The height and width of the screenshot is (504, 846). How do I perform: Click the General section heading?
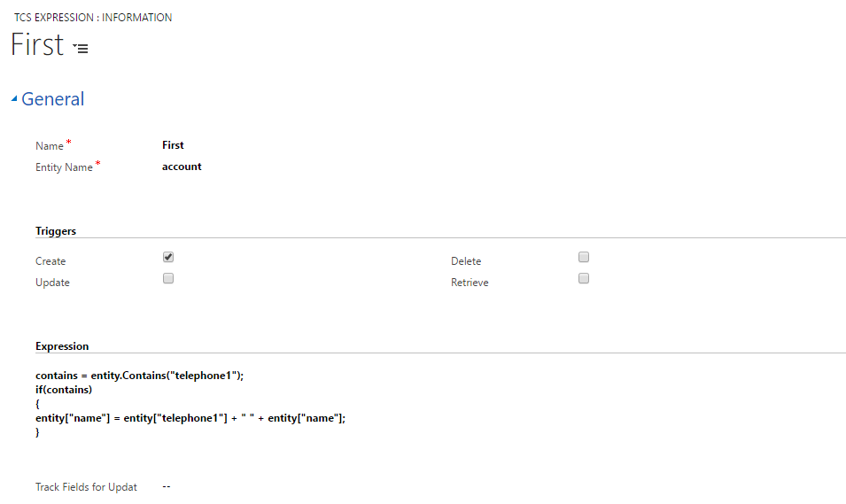53,98
